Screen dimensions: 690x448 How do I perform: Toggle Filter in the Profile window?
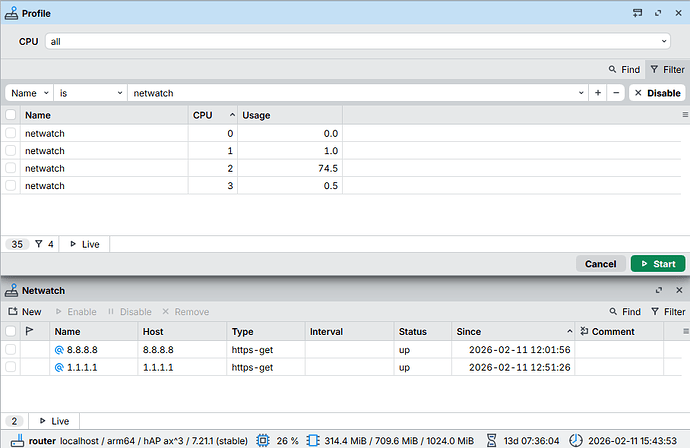pyautogui.click(x=667, y=70)
